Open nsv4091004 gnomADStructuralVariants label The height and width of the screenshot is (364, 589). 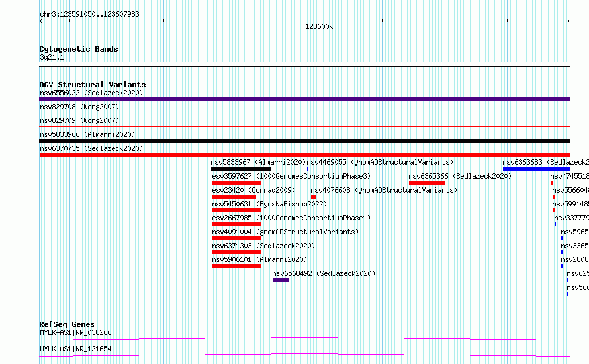coord(285,232)
